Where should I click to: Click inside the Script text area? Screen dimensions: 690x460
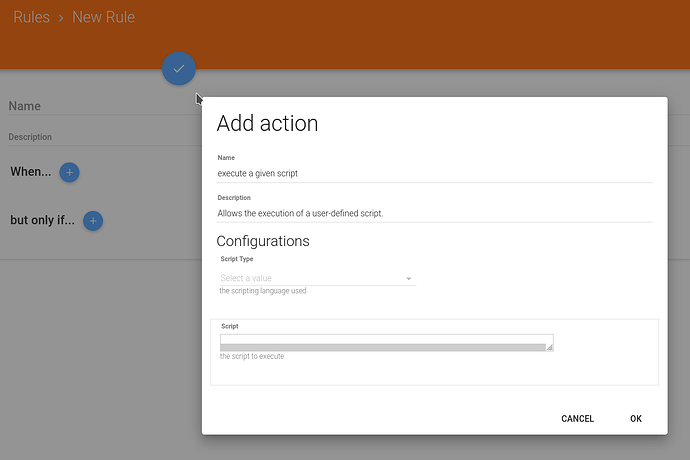point(386,339)
